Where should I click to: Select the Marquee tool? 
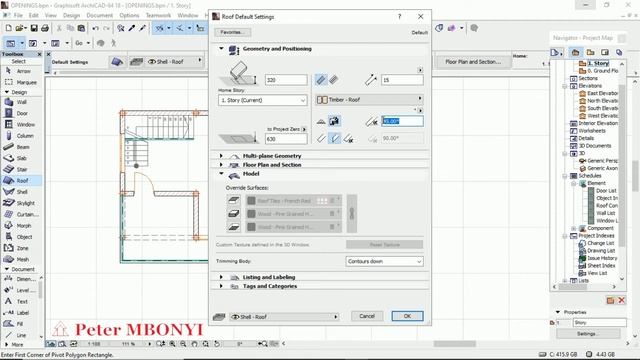click(x=22, y=82)
